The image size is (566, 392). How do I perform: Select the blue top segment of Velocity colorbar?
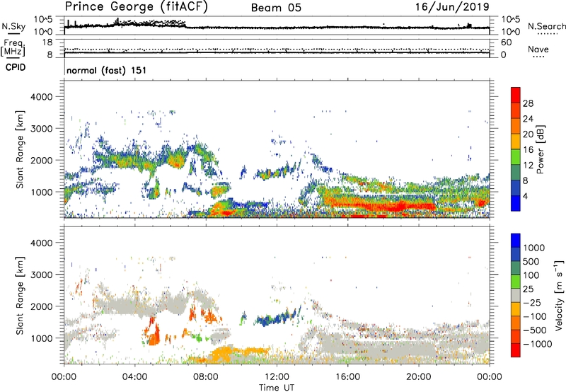[516, 241]
